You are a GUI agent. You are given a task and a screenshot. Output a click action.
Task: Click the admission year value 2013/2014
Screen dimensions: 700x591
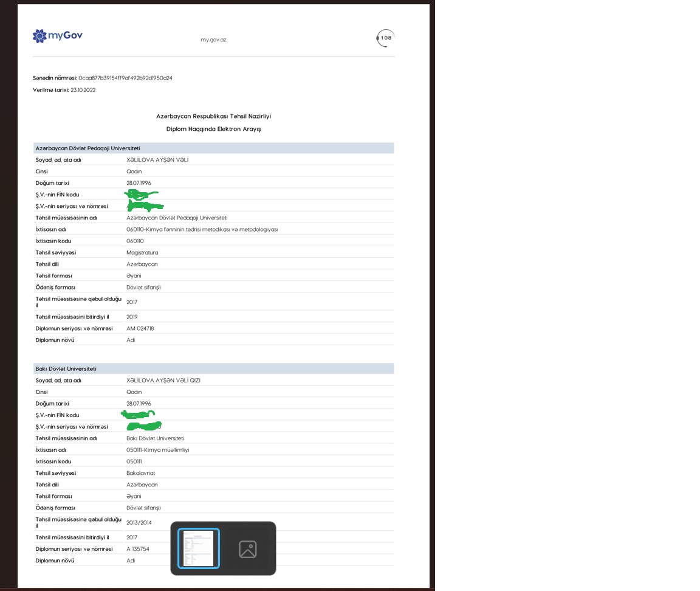pos(139,523)
